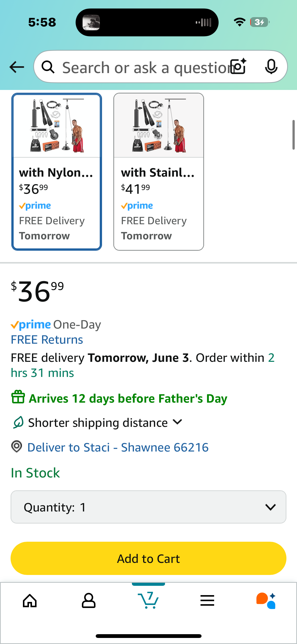Image resolution: width=297 pixels, height=644 pixels.
Task: Change delivery address Staci - Shawnee 66216
Action: click(118, 447)
